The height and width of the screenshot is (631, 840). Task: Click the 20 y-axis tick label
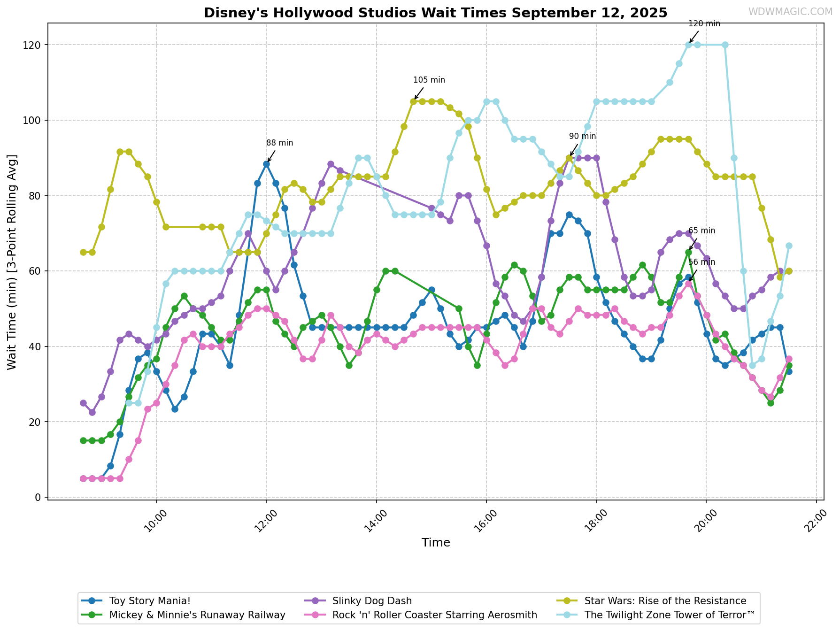coord(36,422)
